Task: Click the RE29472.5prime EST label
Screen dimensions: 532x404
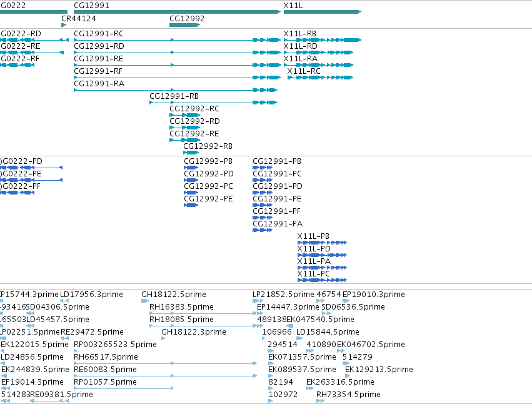Action: click(92, 332)
